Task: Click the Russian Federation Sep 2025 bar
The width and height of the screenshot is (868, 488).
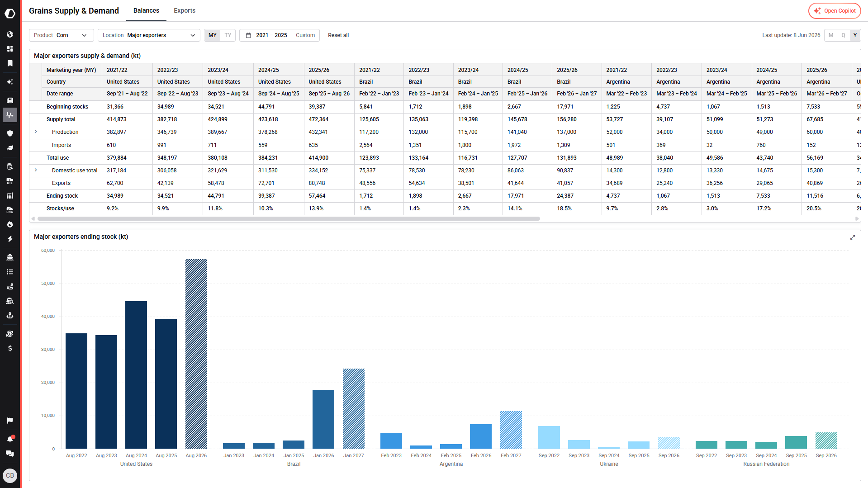Action: (796, 442)
